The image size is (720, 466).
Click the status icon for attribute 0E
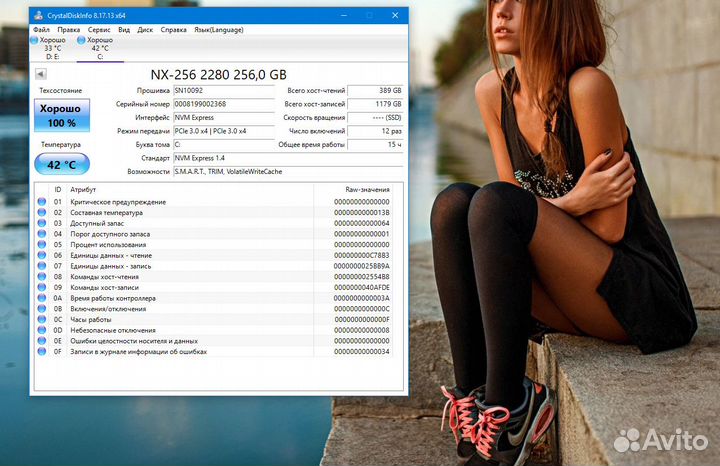coord(42,341)
